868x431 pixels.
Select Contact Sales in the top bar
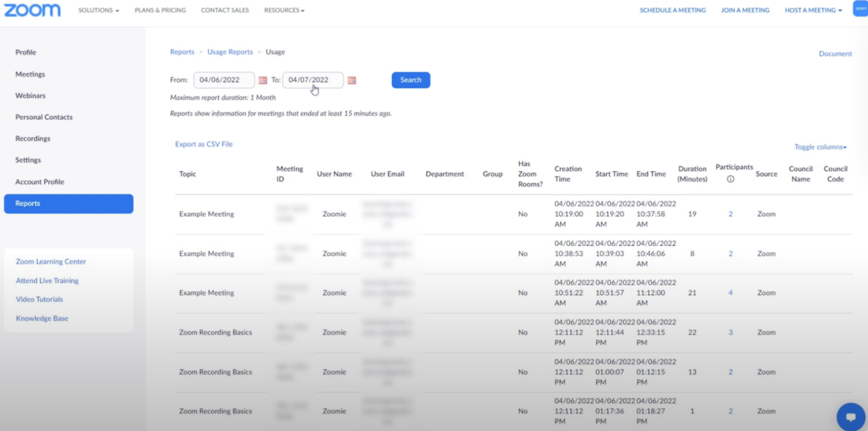pyautogui.click(x=225, y=10)
